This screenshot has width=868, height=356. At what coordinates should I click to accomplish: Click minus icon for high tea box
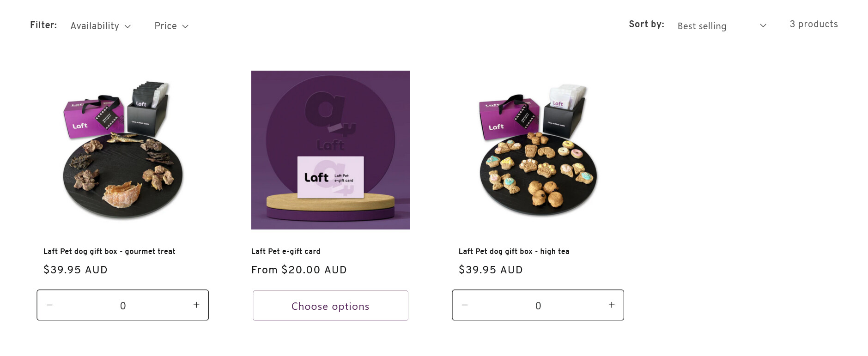[465, 305]
